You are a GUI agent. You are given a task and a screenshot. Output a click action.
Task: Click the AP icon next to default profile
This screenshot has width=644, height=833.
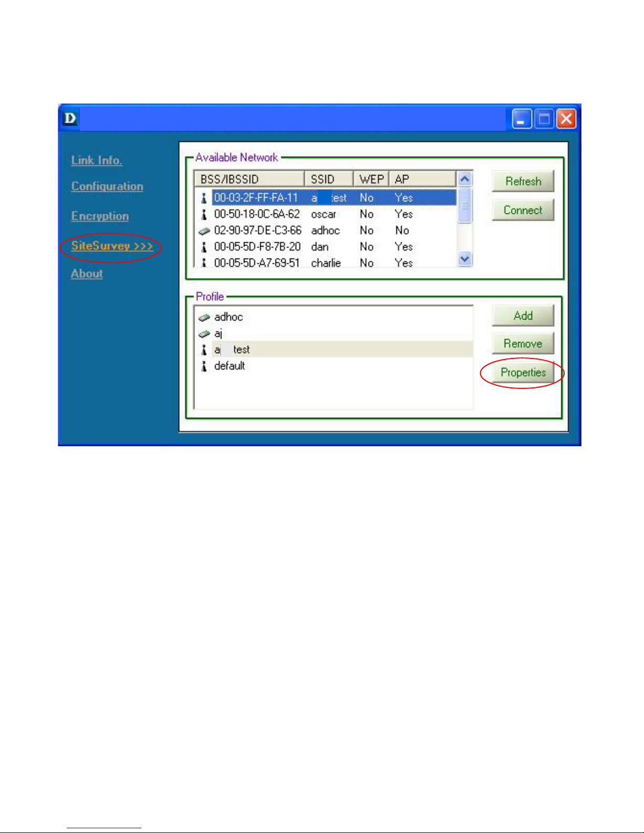point(204,366)
